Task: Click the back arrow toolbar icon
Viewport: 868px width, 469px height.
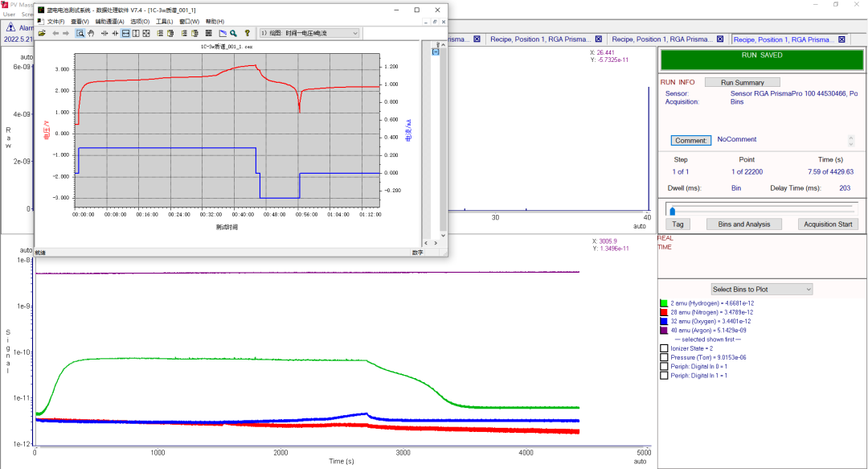Action: point(55,34)
